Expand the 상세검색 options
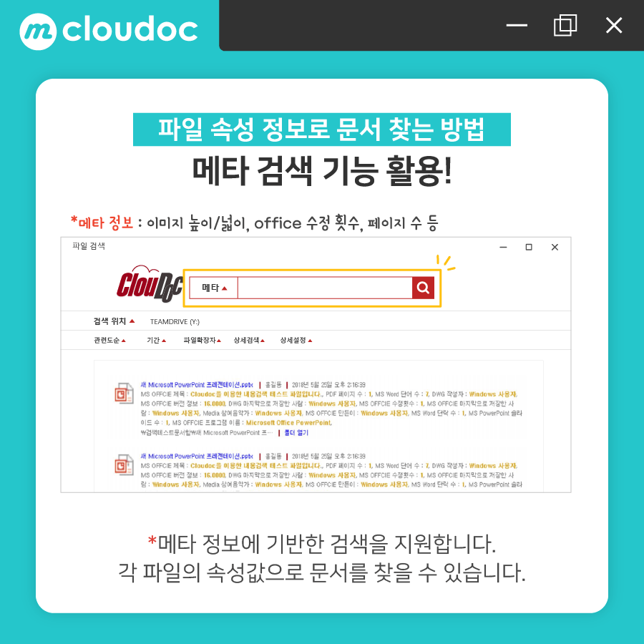The height and width of the screenshot is (644, 644). [x=249, y=340]
